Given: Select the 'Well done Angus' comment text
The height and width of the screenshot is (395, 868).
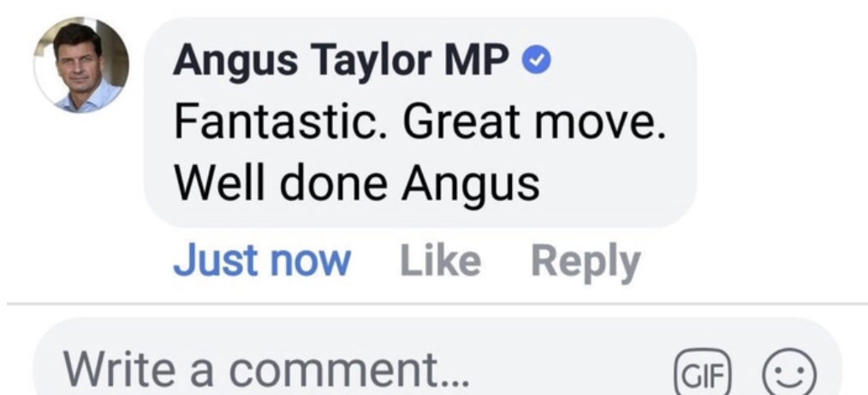Looking at the screenshot, I should 357,184.
